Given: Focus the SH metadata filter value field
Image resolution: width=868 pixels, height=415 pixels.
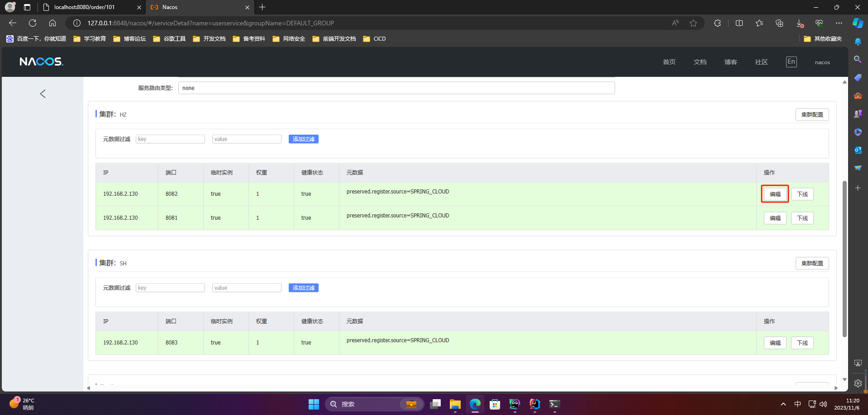Looking at the screenshot, I should click(x=247, y=288).
